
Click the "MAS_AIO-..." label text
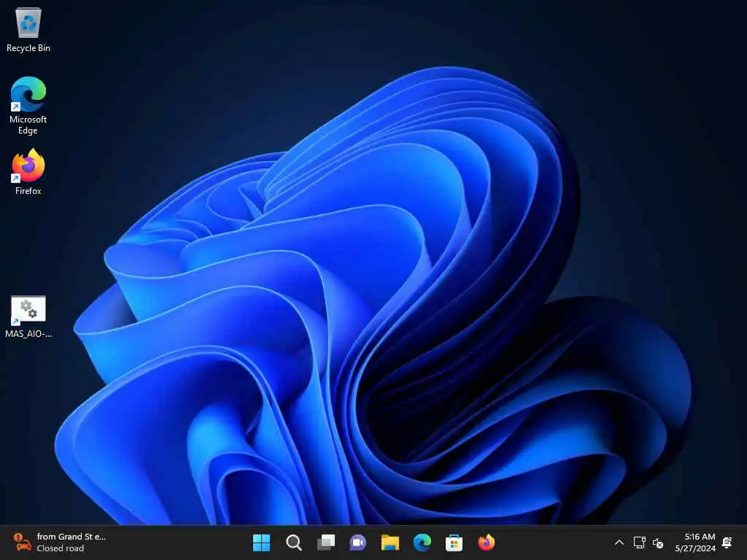point(28,334)
